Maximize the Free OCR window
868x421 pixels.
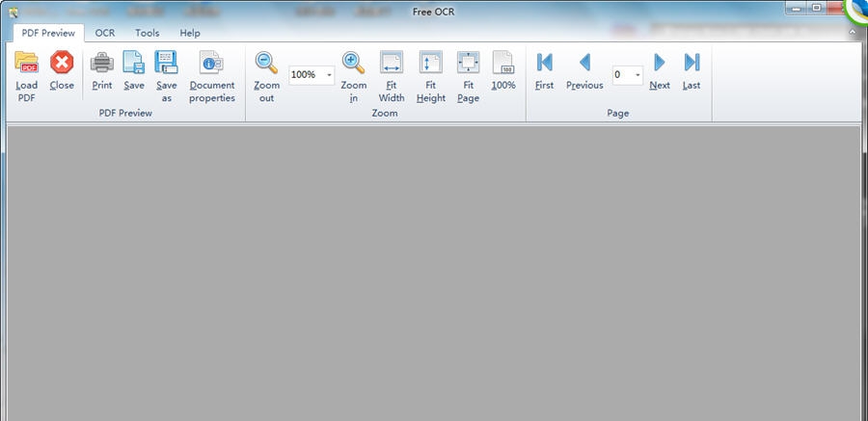(x=817, y=8)
